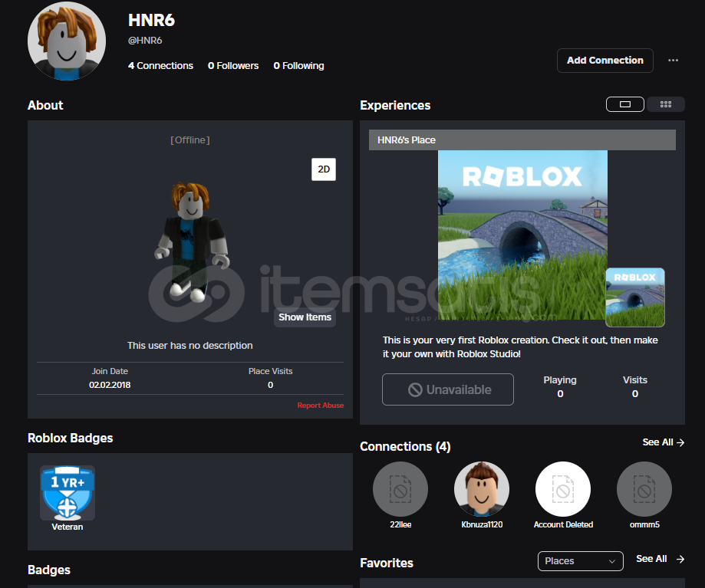Viewport: 705px width, 588px height.
Task: Click the Roblox Badges heading
Action: pos(70,438)
